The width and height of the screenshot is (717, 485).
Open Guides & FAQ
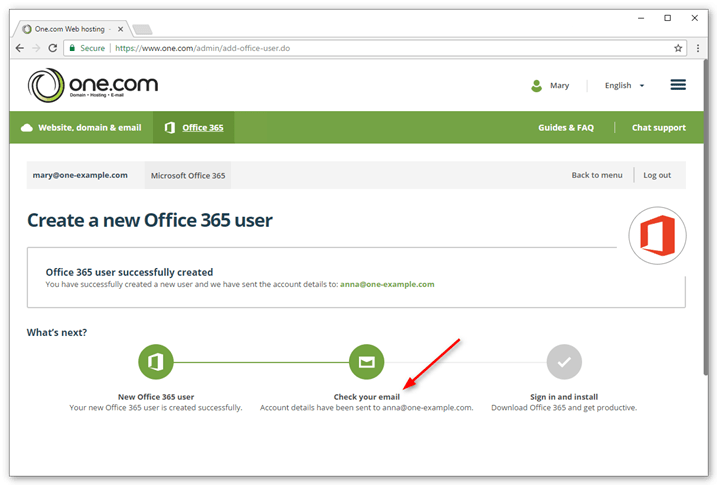pos(566,128)
